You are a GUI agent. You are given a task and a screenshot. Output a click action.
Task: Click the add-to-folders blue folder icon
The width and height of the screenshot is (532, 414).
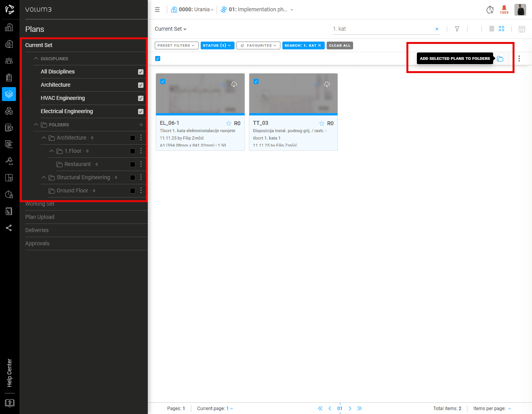click(x=500, y=59)
